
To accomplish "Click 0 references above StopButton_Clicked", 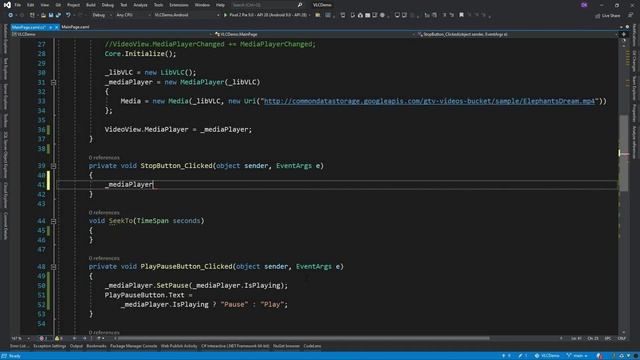I will point(104,158).
